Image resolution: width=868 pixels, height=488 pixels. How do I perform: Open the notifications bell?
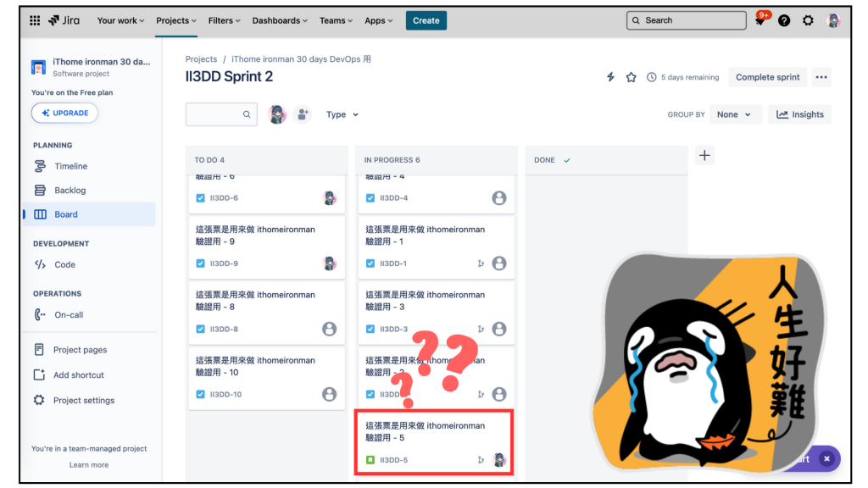tap(760, 20)
